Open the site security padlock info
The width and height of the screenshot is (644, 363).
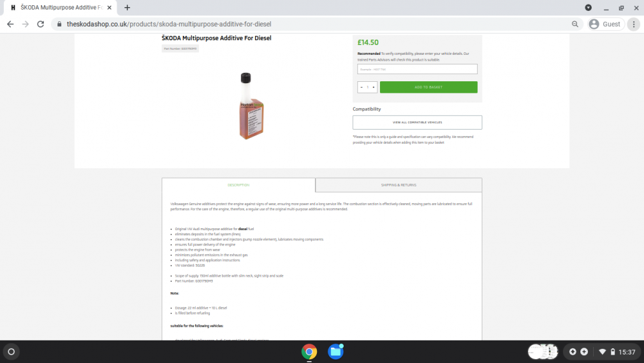pyautogui.click(x=59, y=25)
